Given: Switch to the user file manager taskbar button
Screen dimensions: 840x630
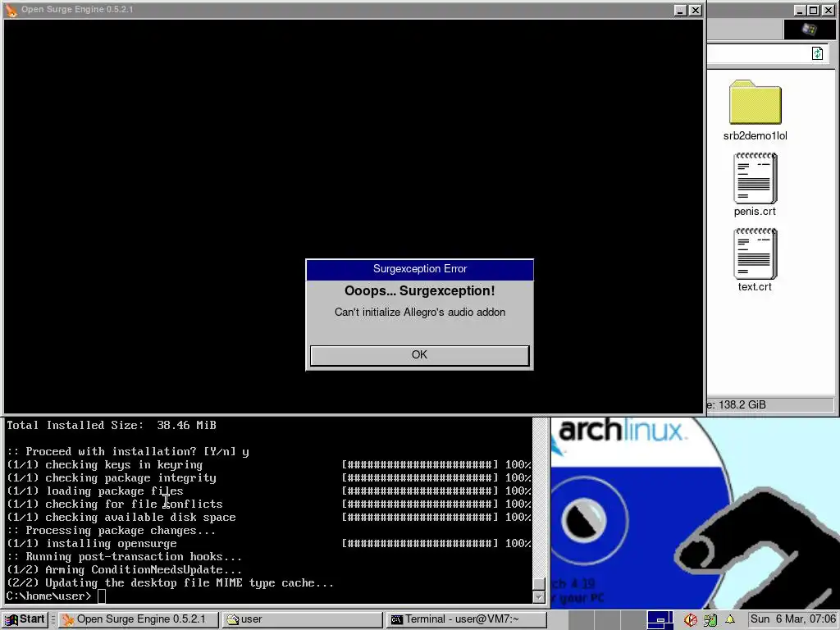Looking at the screenshot, I should coord(303,619).
